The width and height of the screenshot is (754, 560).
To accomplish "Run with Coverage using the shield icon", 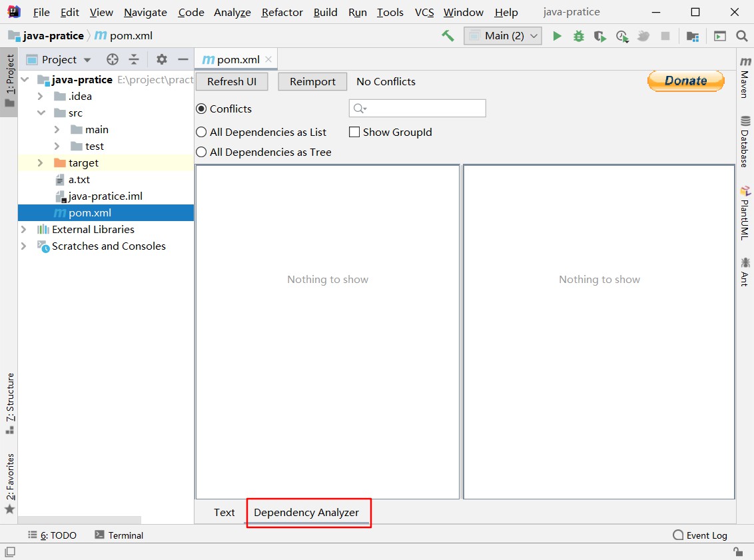I will pos(600,36).
